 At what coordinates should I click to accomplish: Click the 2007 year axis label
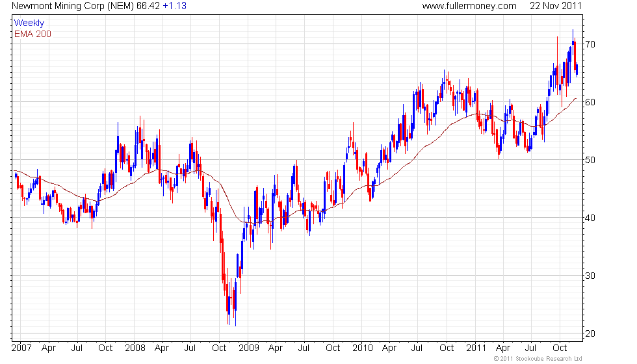click(x=21, y=348)
